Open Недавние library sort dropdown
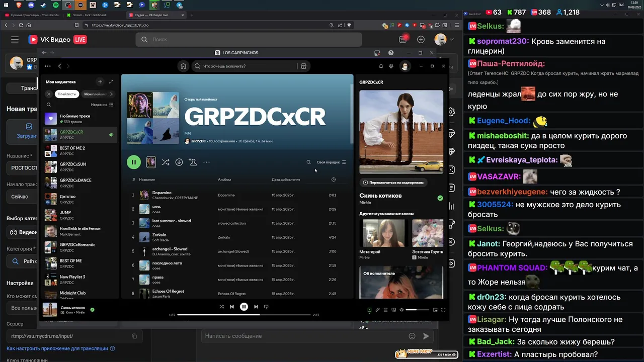 (x=102, y=105)
